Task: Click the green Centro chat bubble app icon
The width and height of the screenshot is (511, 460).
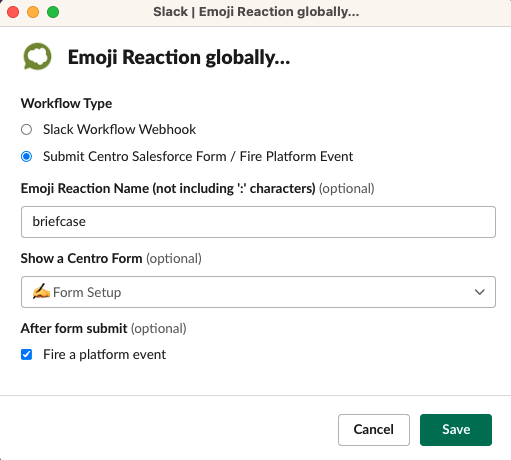Action: [x=37, y=57]
